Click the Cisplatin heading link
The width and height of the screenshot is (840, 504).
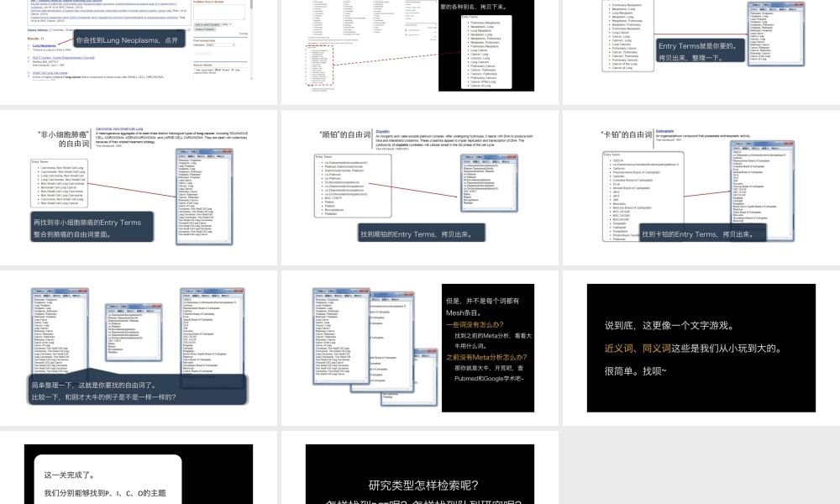pos(383,131)
